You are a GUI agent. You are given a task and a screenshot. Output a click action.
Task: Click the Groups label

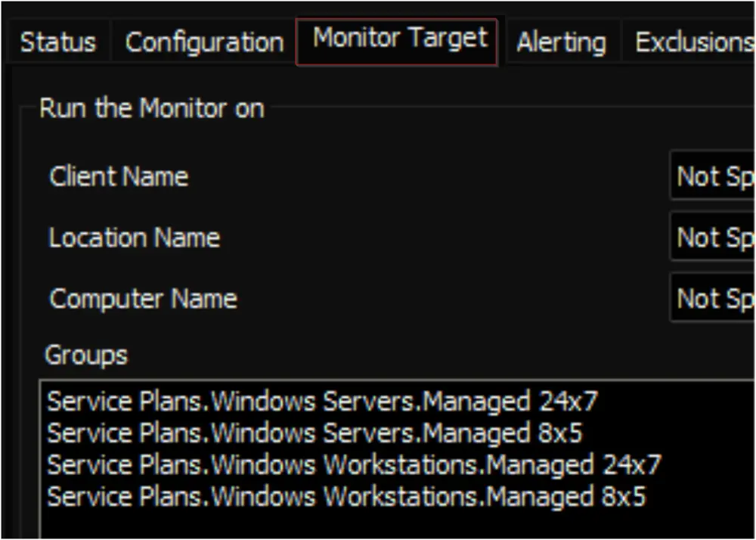coord(86,355)
